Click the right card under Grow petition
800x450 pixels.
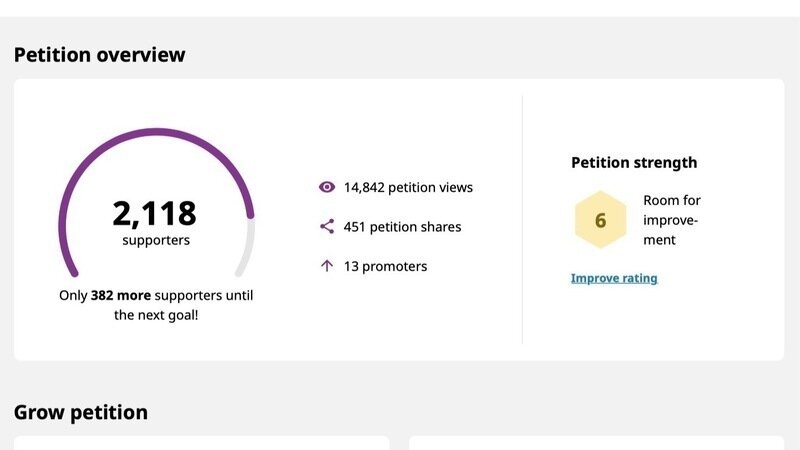pos(596,442)
